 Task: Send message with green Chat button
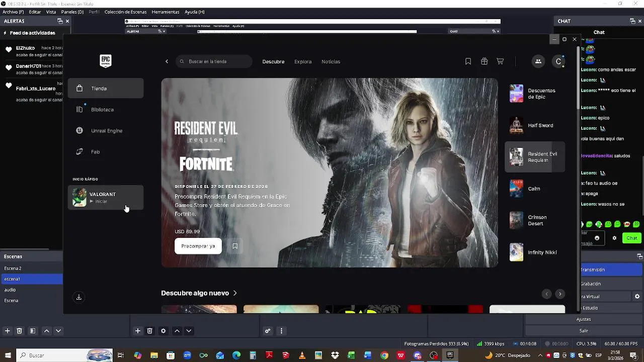click(x=632, y=238)
